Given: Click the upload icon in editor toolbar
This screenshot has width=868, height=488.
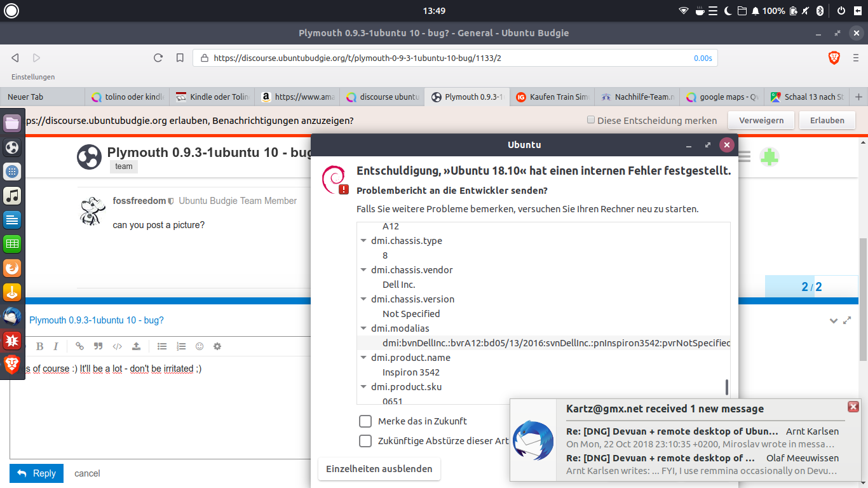Looking at the screenshot, I should pos(136,346).
